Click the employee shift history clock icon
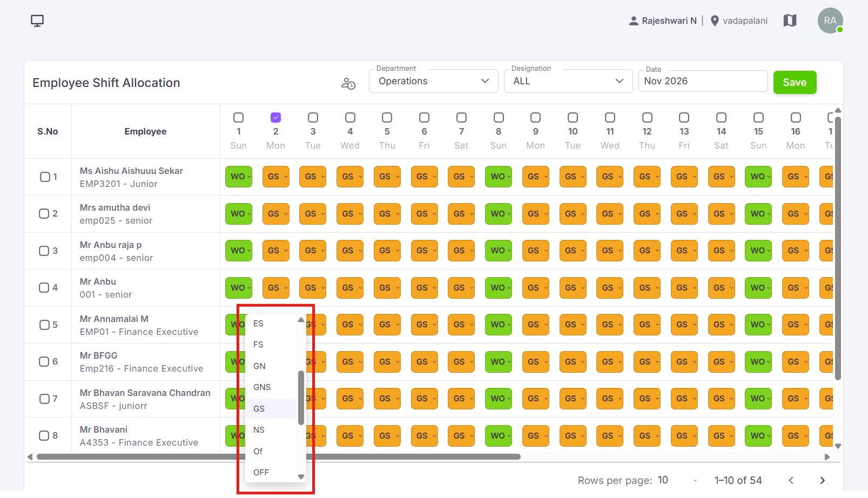 [348, 83]
